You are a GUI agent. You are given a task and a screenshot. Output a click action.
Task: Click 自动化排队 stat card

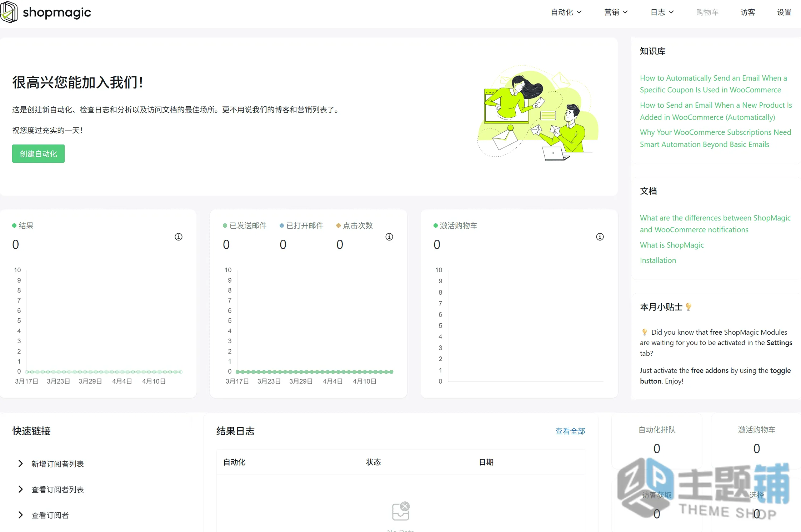click(657, 440)
